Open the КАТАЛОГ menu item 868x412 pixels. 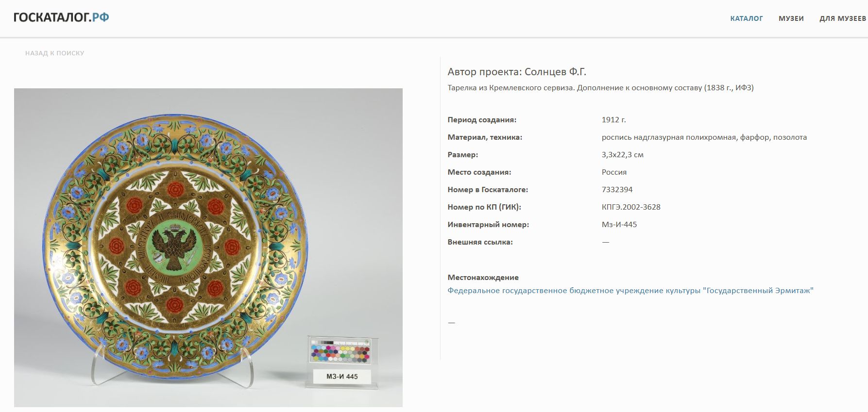coord(746,18)
